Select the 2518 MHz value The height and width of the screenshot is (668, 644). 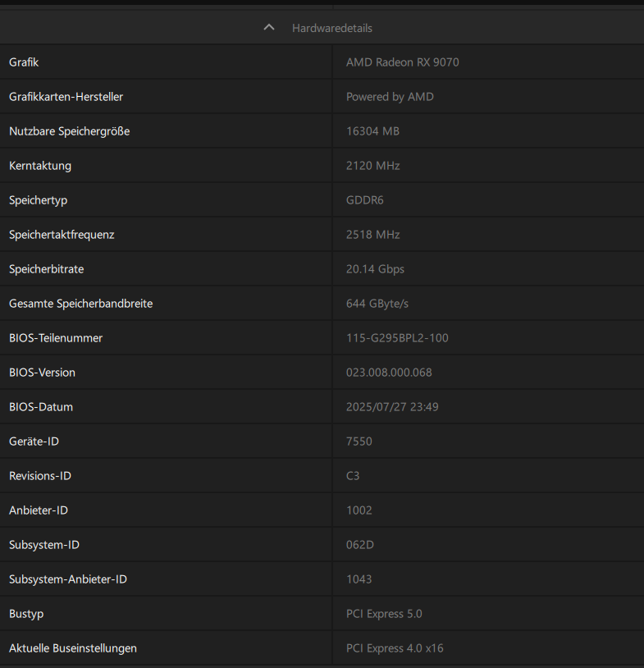tap(372, 235)
